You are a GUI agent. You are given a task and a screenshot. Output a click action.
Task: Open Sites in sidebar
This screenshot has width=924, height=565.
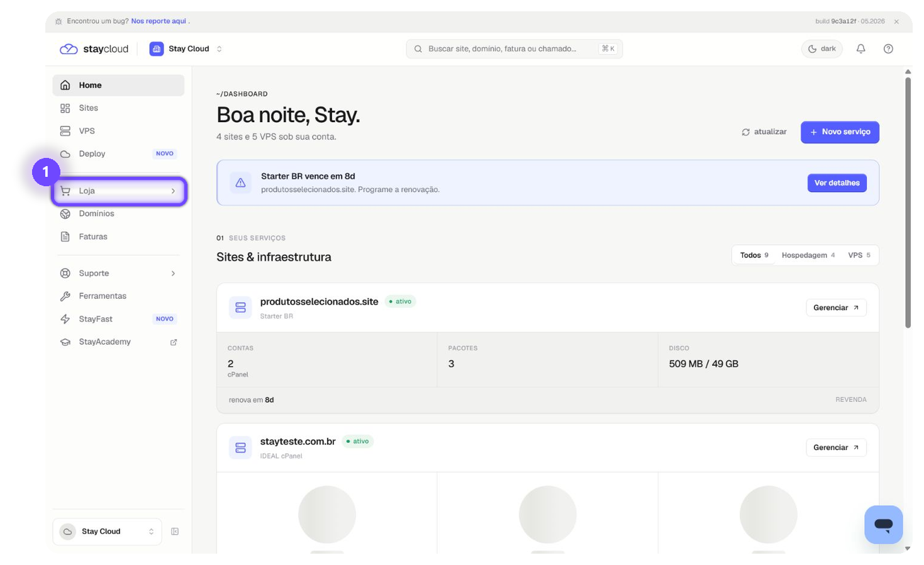coord(118,108)
